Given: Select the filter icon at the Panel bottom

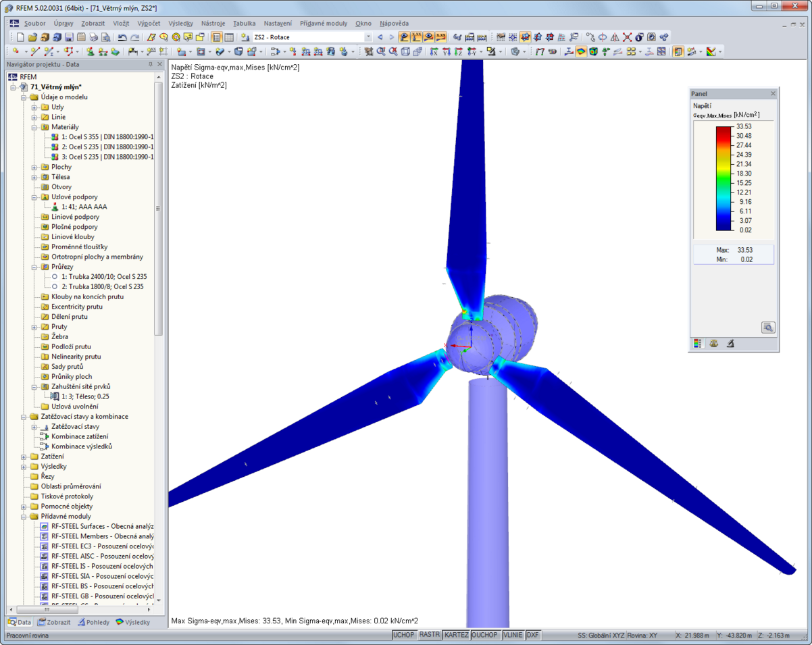Looking at the screenshot, I should tap(730, 343).
